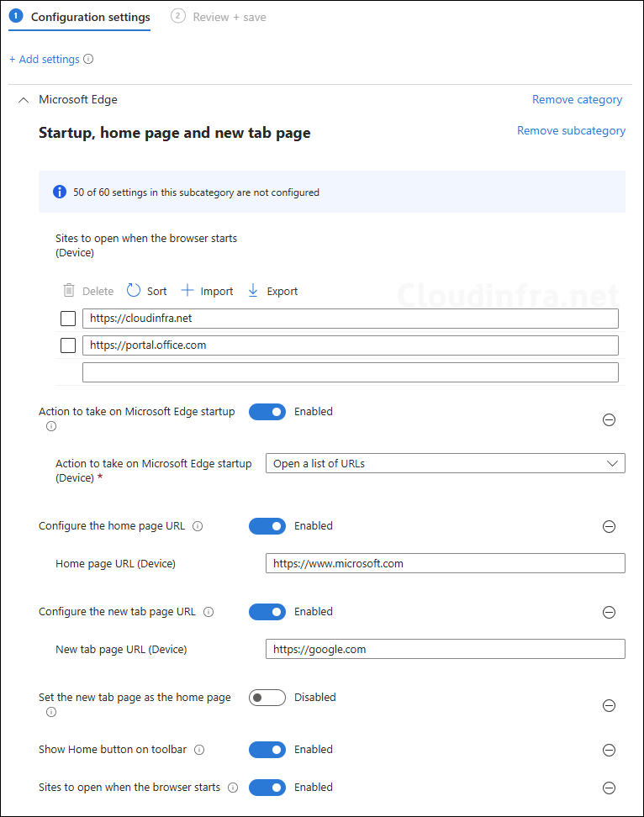Click the info icon next to Show Home button on toolbar
Image resolution: width=644 pixels, height=817 pixels.
pos(197,749)
